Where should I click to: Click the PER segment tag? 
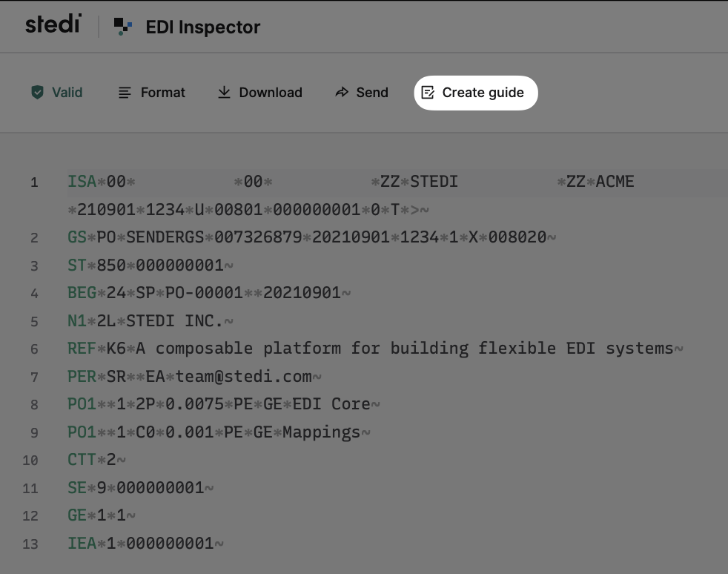click(x=82, y=377)
